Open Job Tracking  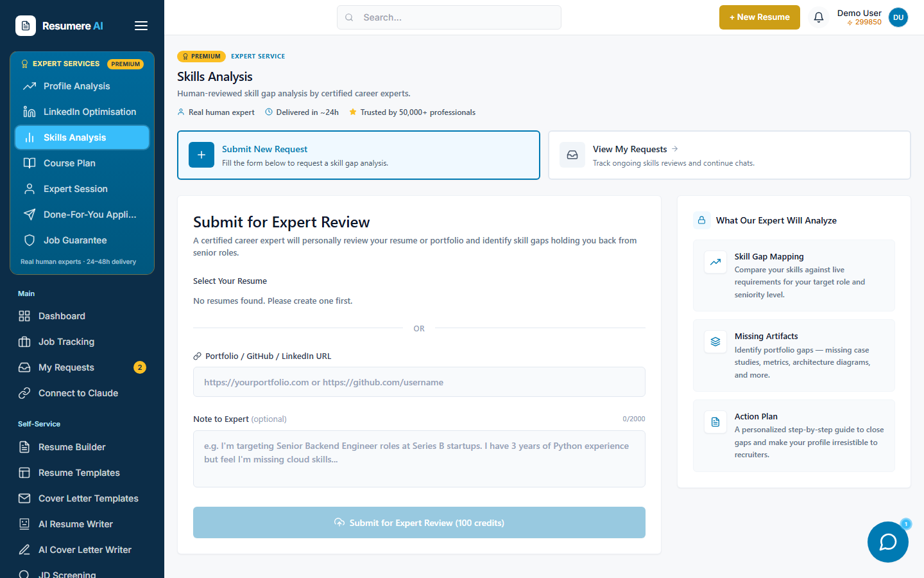82,342
